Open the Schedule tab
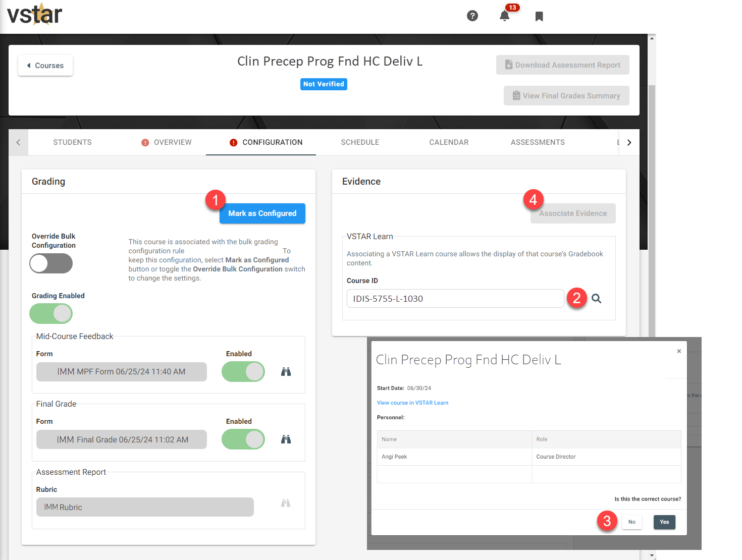The height and width of the screenshot is (560, 742). 360,142
